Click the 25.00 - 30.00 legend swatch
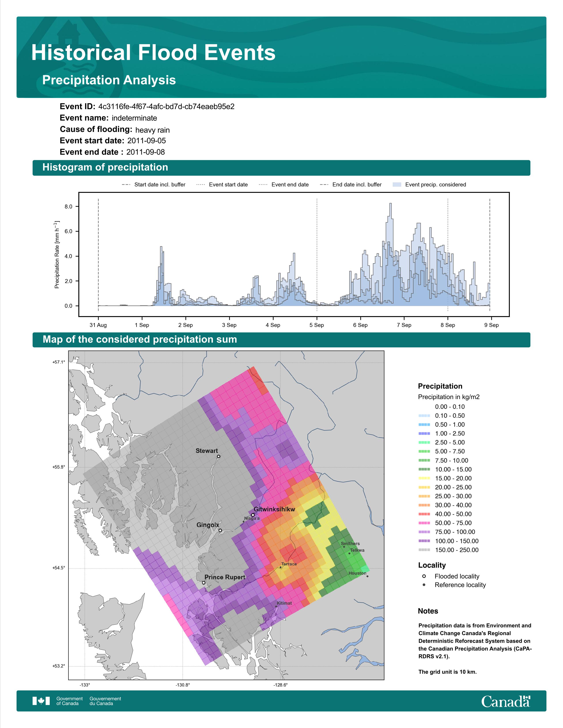The image size is (563, 728). click(424, 496)
